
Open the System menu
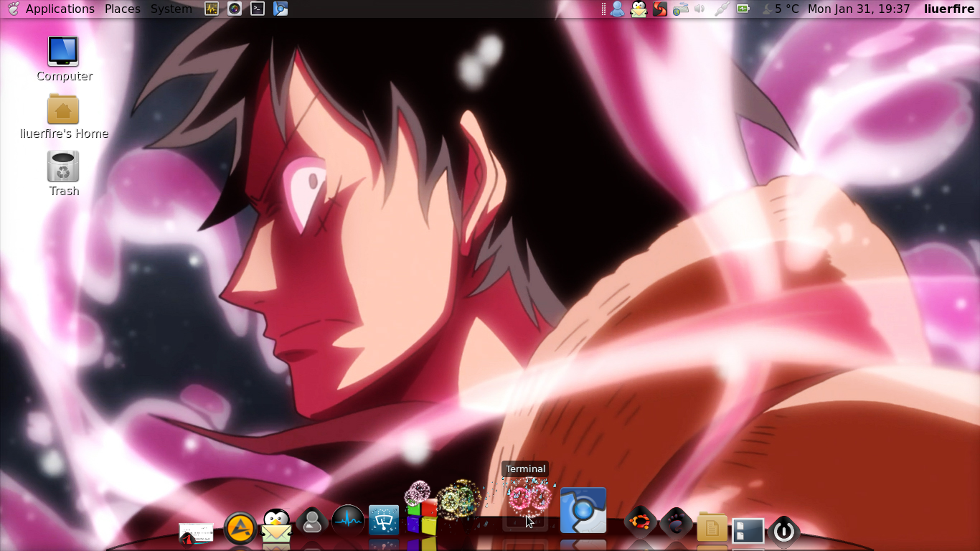tap(171, 9)
